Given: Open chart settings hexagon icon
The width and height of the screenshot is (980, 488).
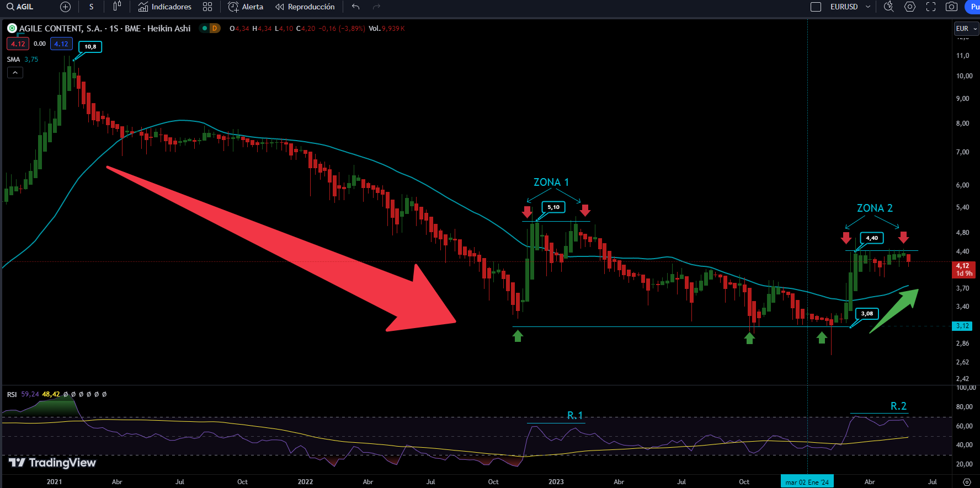Looking at the screenshot, I should tap(910, 7).
